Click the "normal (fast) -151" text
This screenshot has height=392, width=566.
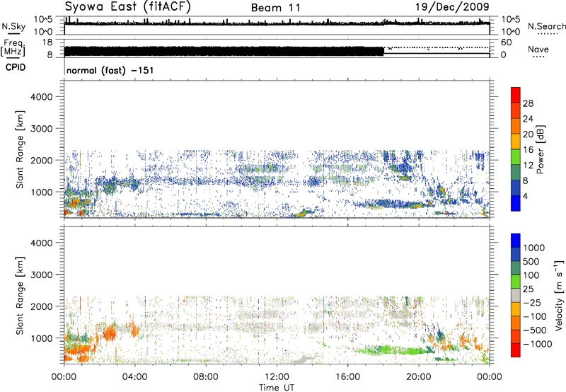pyautogui.click(x=110, y=70)
